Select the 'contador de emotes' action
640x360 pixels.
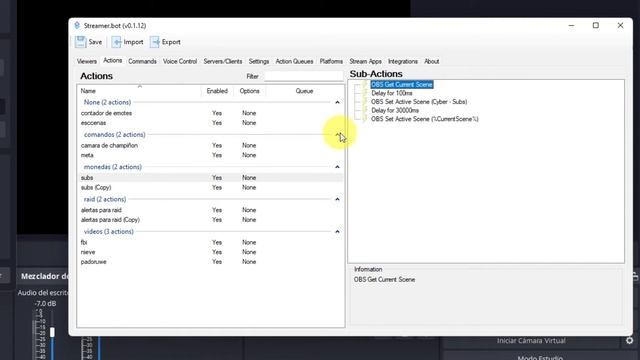coord(210,113)
